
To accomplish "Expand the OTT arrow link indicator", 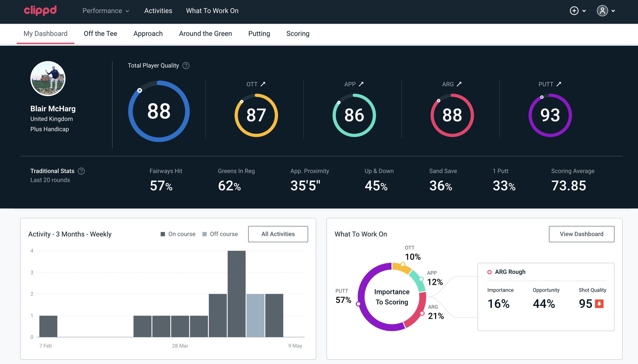I will 263,84.
